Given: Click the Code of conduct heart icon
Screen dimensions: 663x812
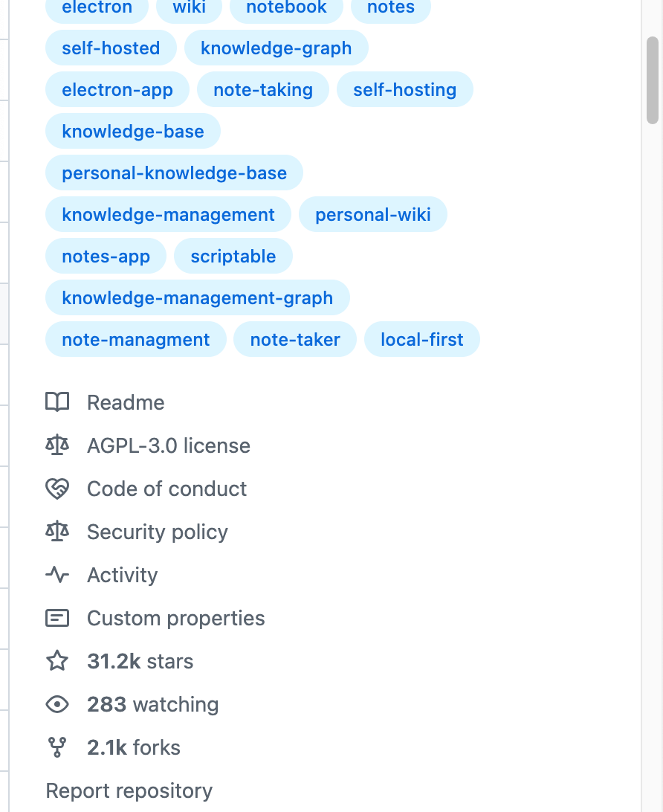Looking at the screenshot, I should (57, 489).
